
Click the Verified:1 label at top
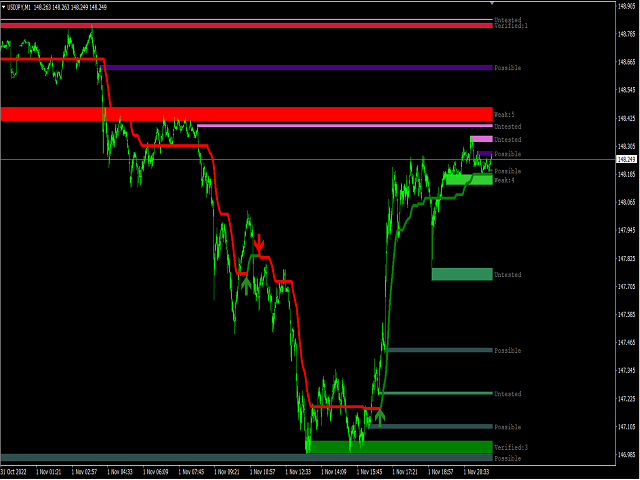tap(510, 25)
